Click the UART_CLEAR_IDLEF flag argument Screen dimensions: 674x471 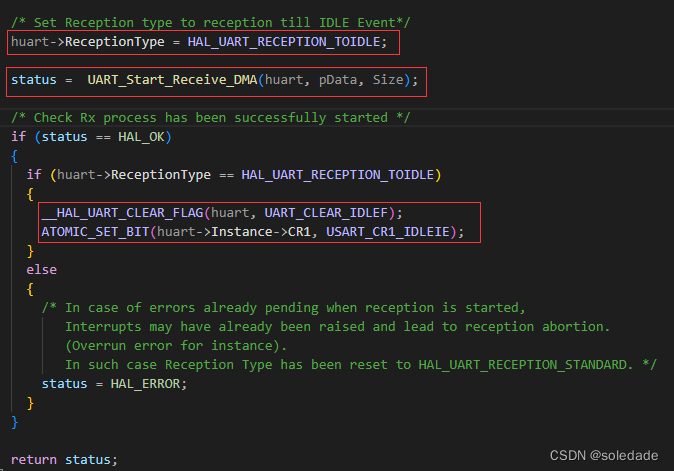click(x=327, y=213)
